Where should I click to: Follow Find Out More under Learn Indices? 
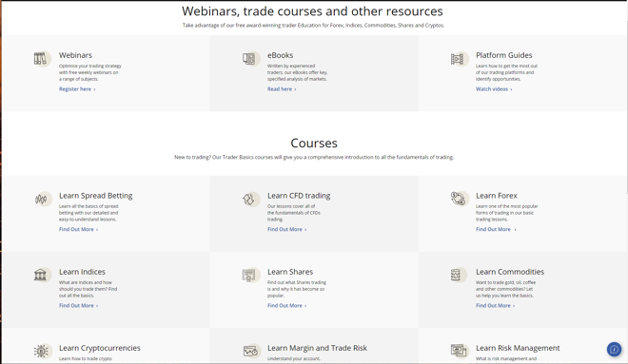[78, 305]
